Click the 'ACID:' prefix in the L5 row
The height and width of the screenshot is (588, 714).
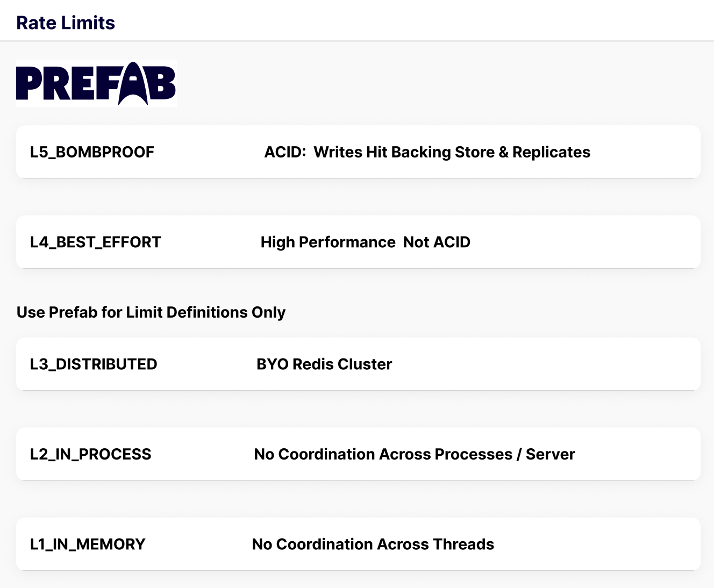[285, 152]
